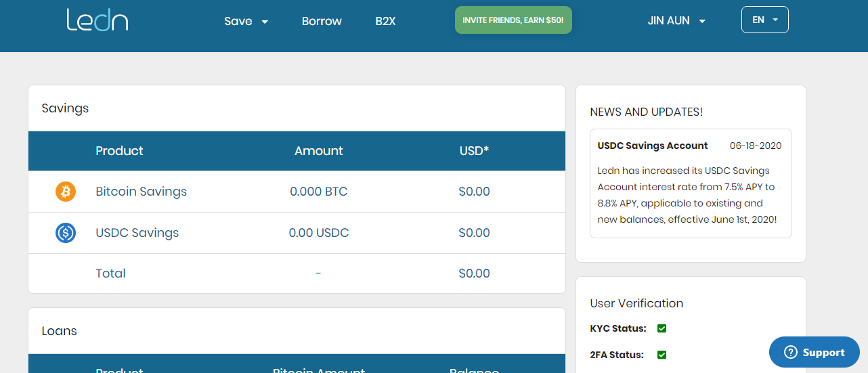The image size is (868, 373).
Task: Click the NEWS AND UPDATES! heading
Action: [x=646, y=112]
